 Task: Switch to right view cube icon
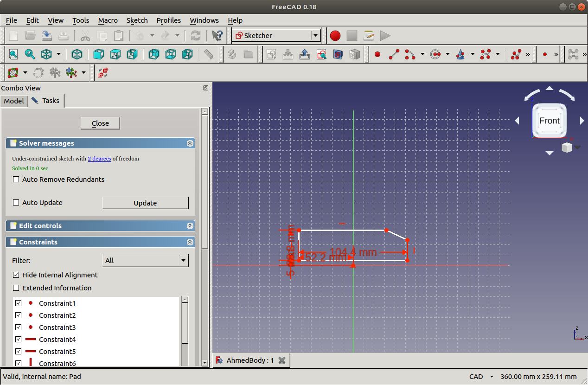(x=132, y=54)
